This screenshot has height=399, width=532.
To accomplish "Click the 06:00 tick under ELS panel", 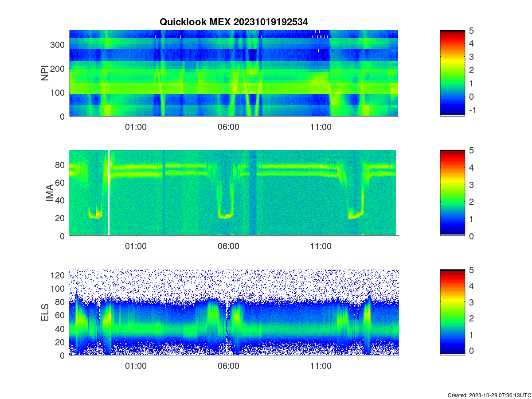I will coord(228,366).
